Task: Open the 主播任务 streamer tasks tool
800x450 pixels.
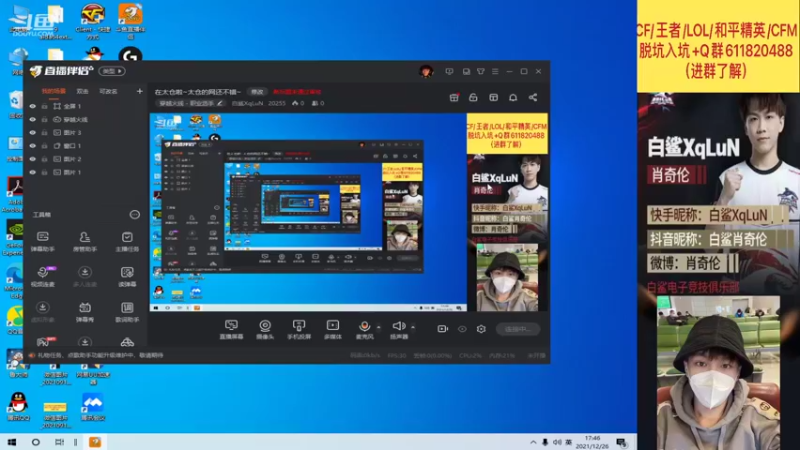Action: [127, 241]
